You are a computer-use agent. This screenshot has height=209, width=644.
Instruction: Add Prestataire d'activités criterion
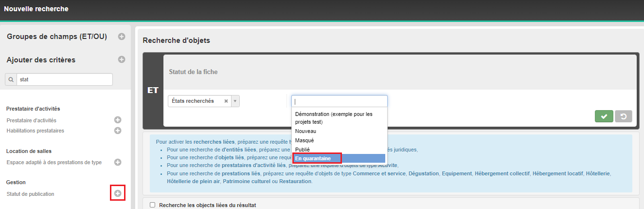tap(117, 120)
